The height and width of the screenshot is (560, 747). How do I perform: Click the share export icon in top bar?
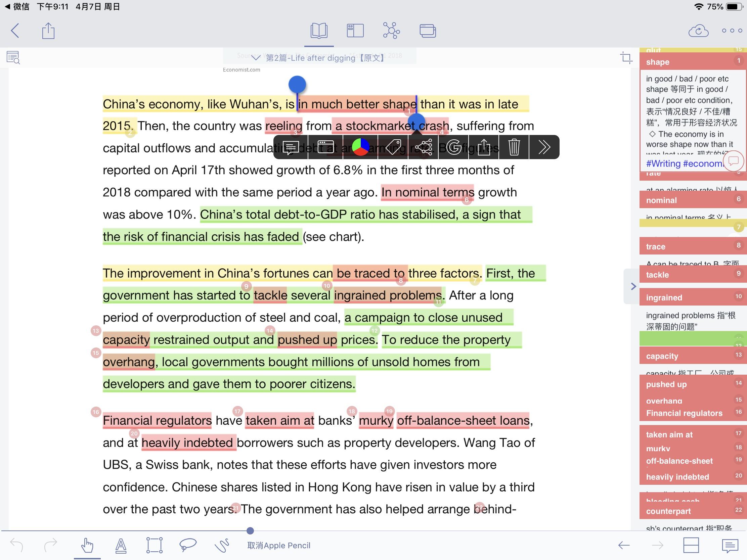48,31
